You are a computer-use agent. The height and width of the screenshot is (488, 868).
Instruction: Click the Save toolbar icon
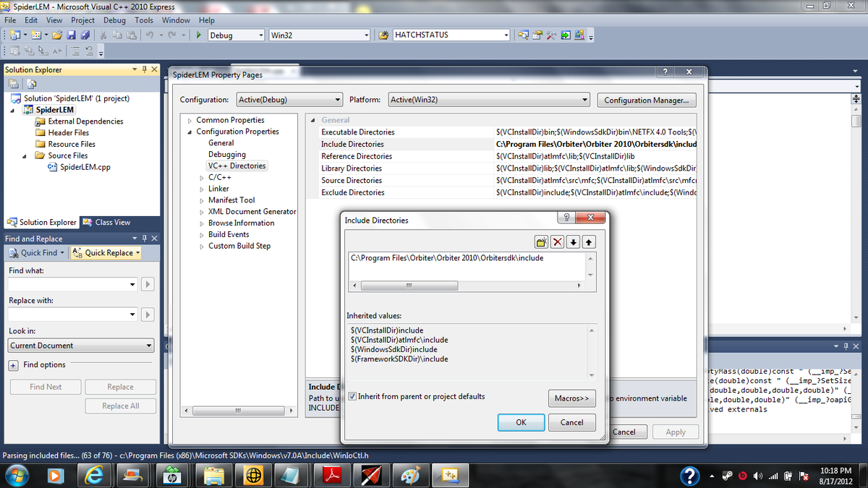[x=72, y=35]
